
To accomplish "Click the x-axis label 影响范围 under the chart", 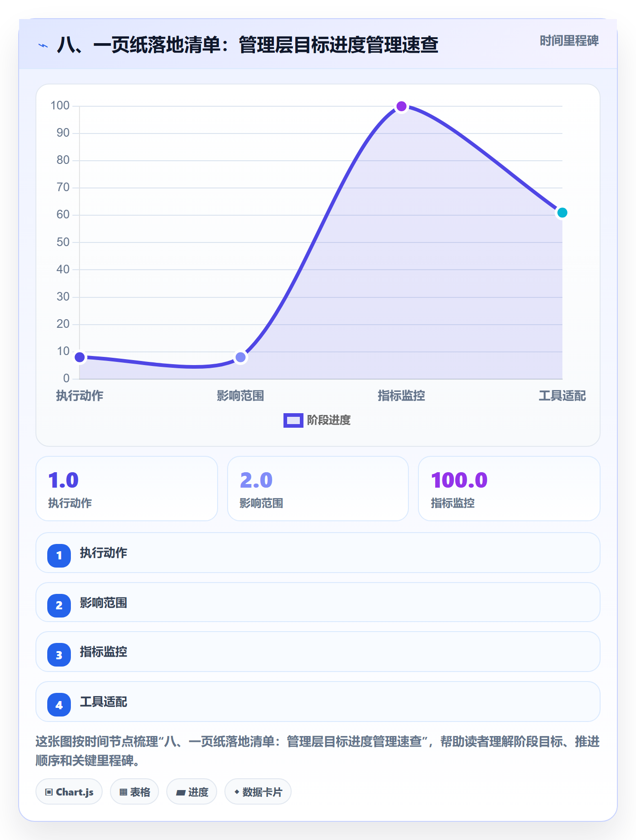I will click(x=240, y=396).
